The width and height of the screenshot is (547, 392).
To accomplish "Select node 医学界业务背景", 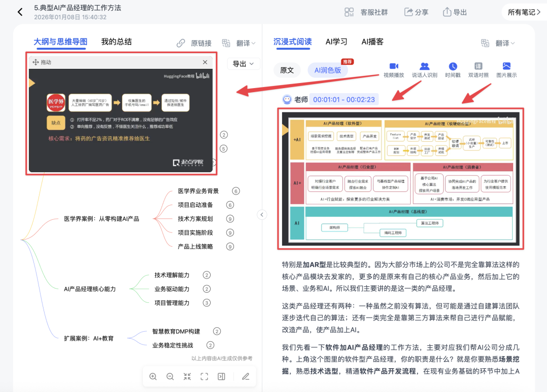I will click(x=198, y=191).
